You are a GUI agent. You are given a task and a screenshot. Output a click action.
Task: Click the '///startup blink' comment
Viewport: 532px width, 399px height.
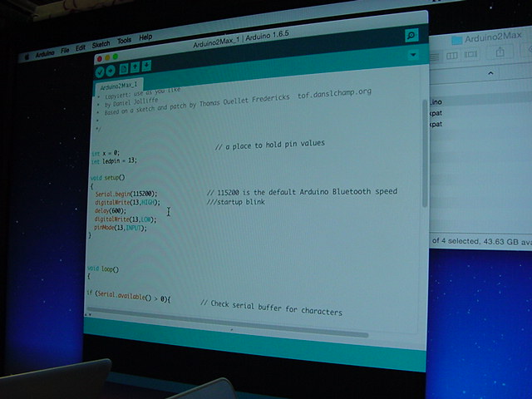[235, 202]
